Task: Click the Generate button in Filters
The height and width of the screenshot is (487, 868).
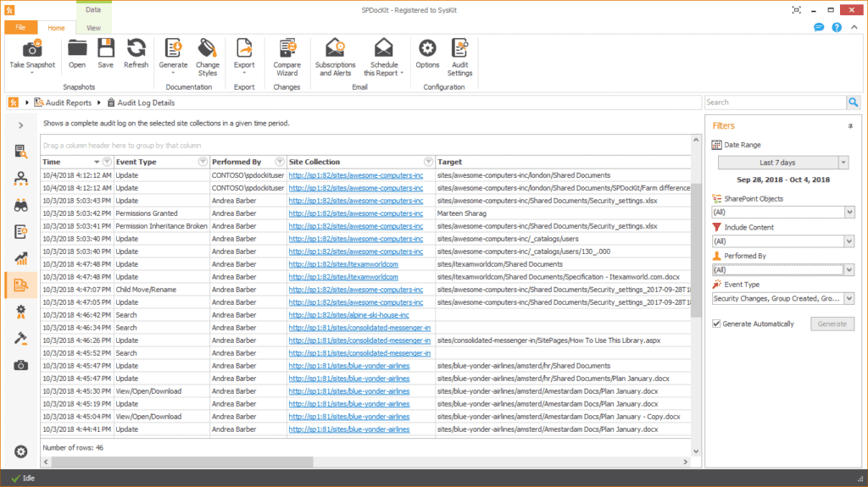Action: [832, 324]
